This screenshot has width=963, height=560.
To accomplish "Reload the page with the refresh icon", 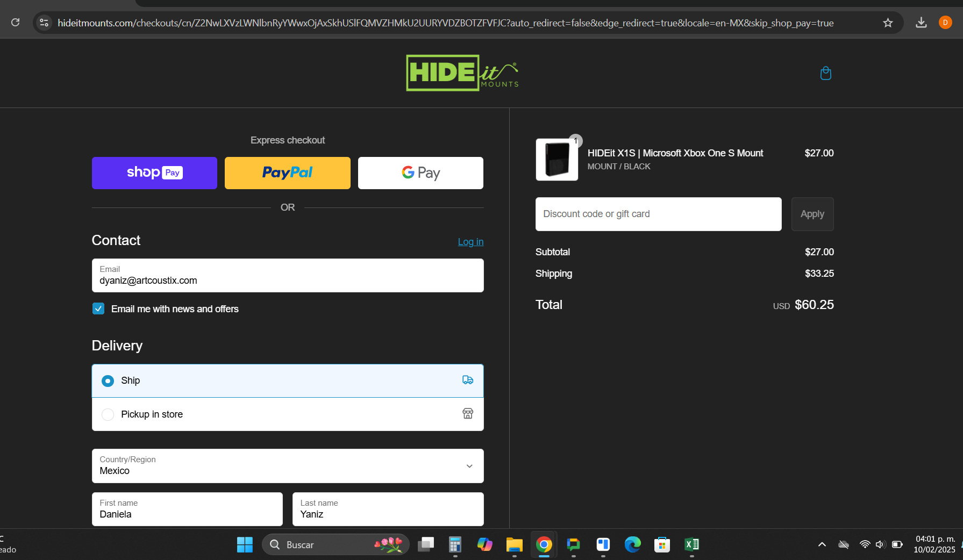I will tap(16, 23).
